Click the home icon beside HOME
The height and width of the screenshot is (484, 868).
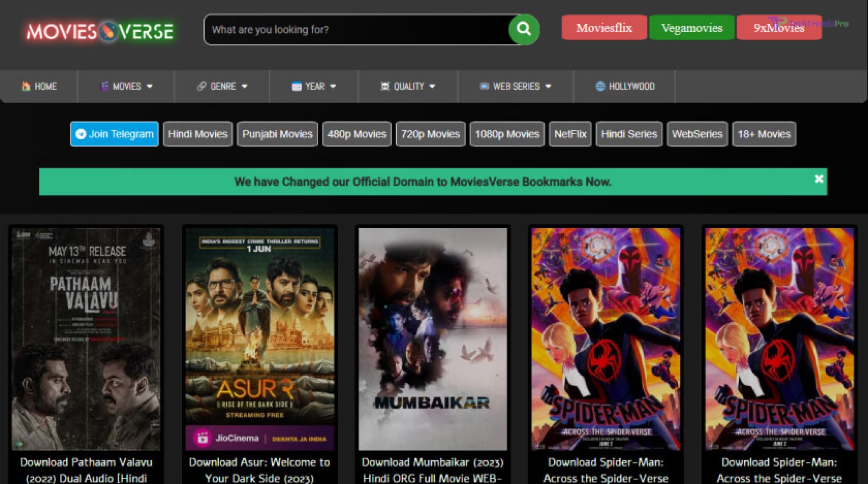click(x=26, y=86)
